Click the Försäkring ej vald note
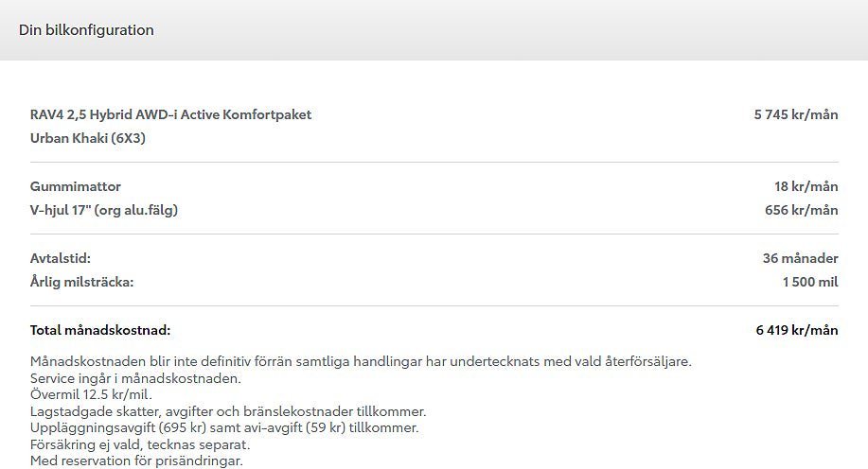Viewport: 868px width, 469px height. [140, 444]
